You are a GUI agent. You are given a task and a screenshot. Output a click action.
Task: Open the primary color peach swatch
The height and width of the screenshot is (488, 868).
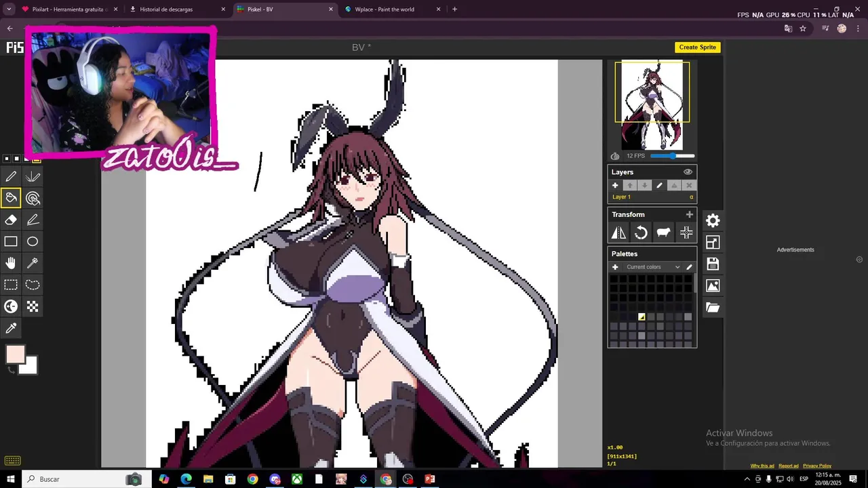pyautogui.click(x=16, y=354)
